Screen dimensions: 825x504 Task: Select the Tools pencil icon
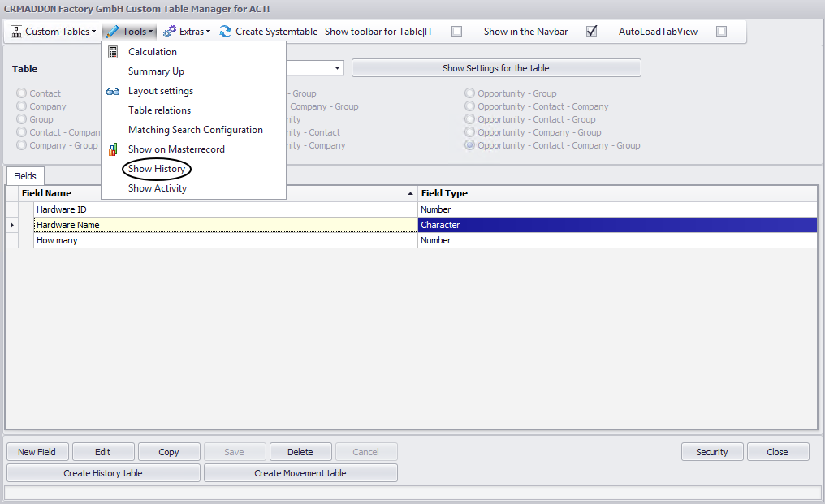[112, 31]
